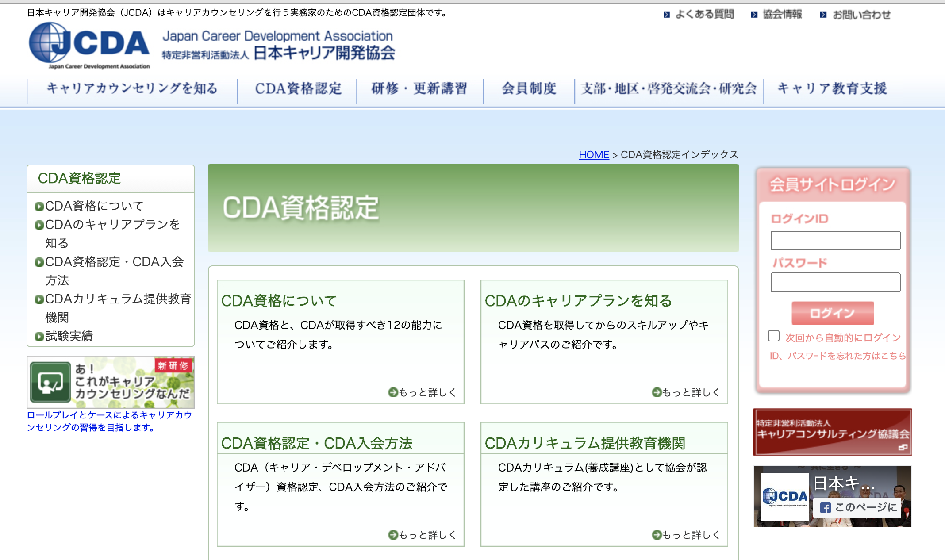
Task: Click card heading CDAのキャリアプランを知る
Action: (x=578, y=301)
